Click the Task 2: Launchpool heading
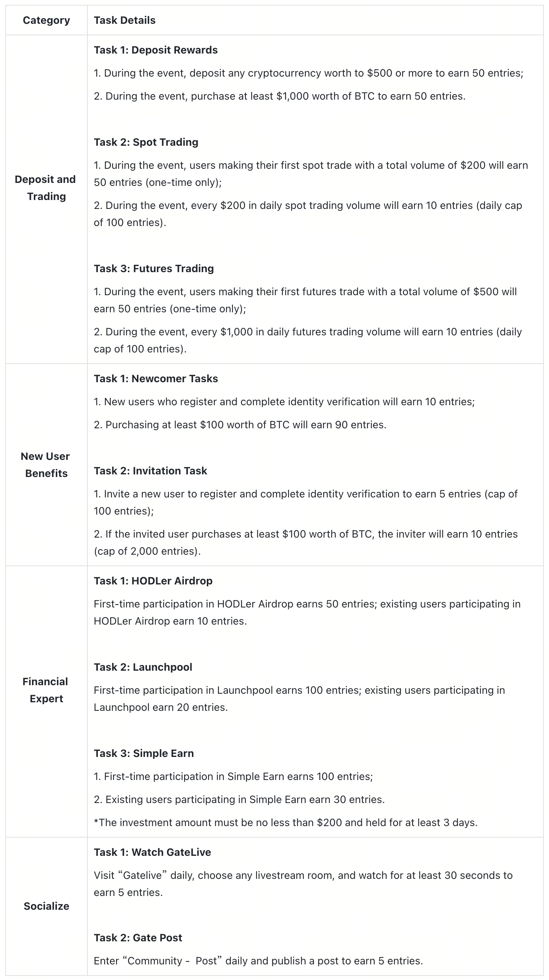549x980 pixels. click(143, 667)
